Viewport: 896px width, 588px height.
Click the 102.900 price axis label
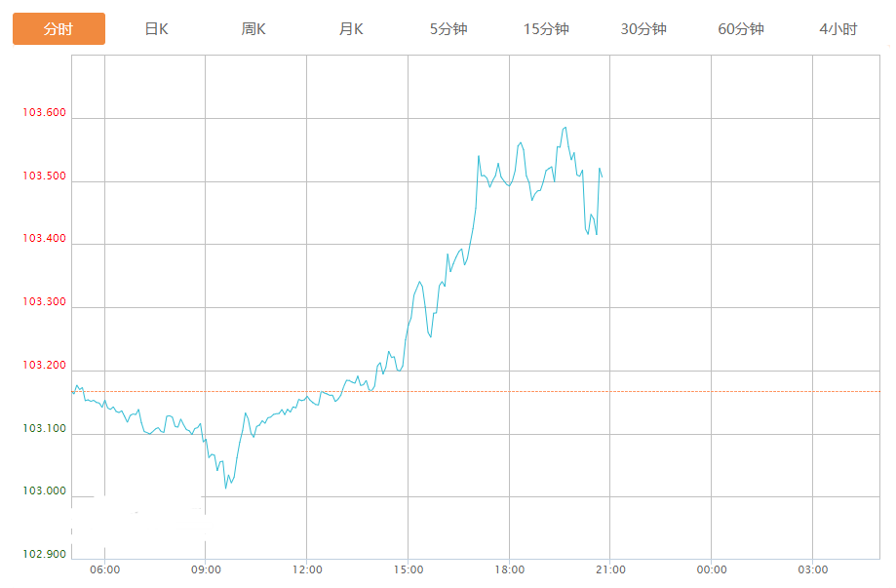pos(45,555)
